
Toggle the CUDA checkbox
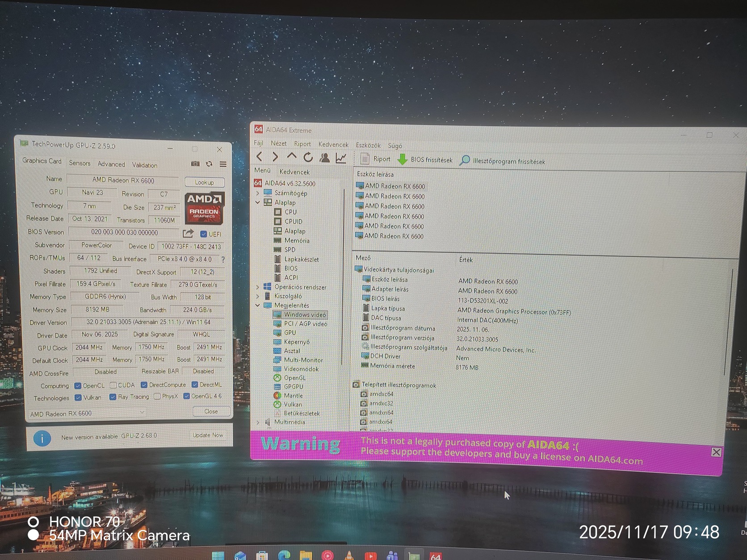113,385
